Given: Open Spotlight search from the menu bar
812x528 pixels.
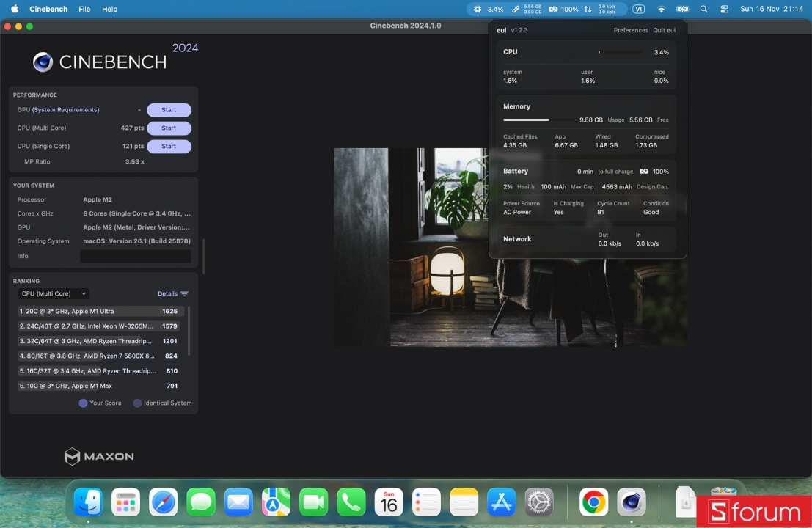Looking at the screenshot, I should tap(703, 9).
